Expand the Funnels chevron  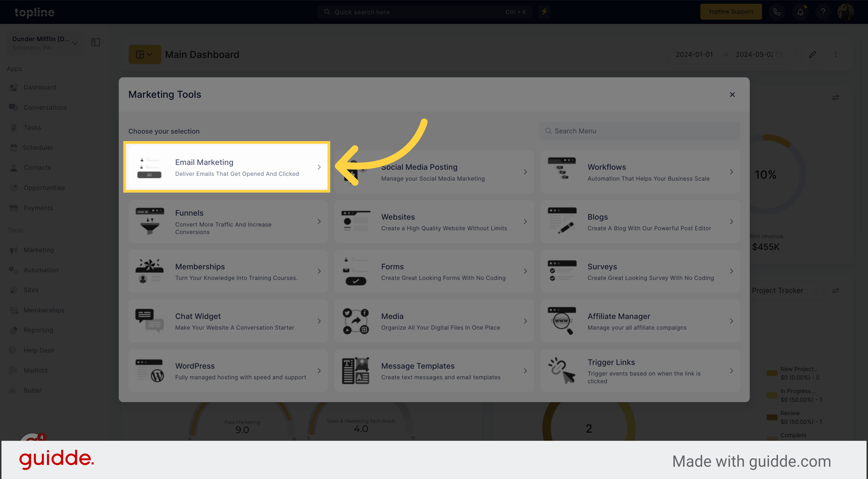pyautogui.click(x=319, y=221)
